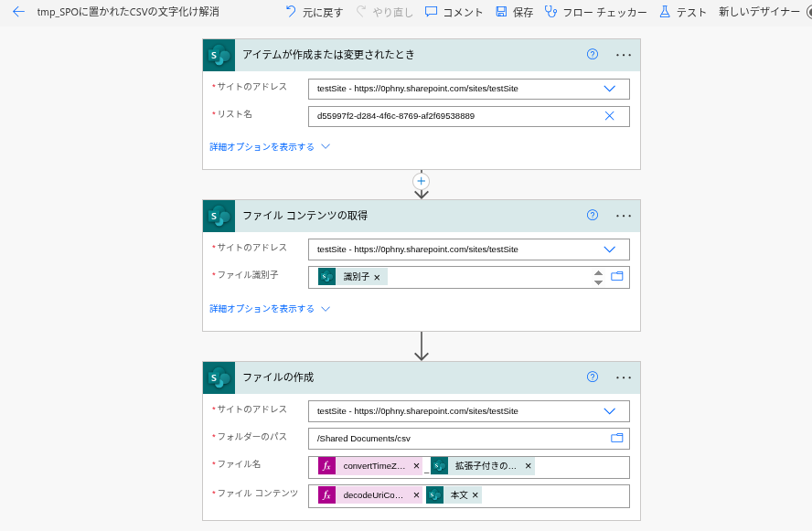Click the 元に戻す undo button
This screenshot has height=531, width=812.
[x=315, y=12]
